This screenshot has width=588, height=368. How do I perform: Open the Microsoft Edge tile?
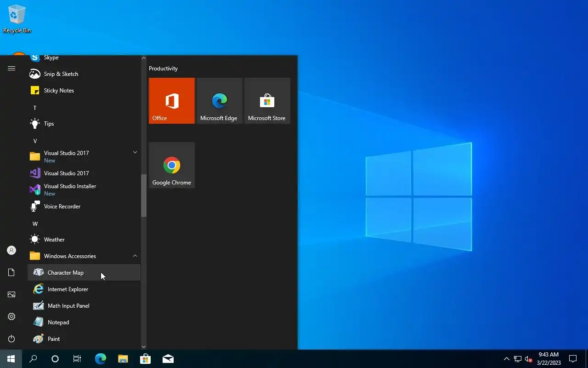220,101
